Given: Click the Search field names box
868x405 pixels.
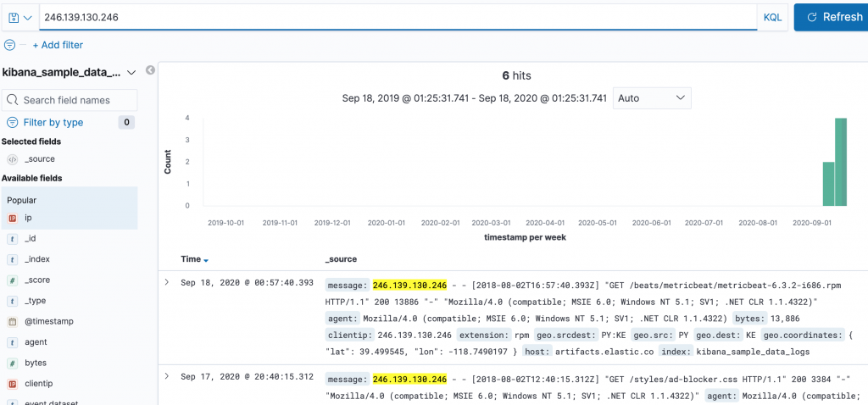Looking at the screenshot, I should point(70,100).
